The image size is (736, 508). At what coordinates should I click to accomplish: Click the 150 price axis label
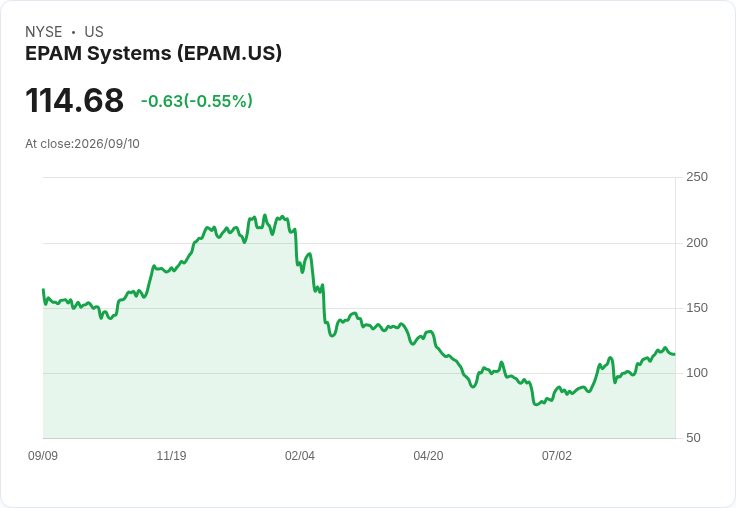[697, 308]
